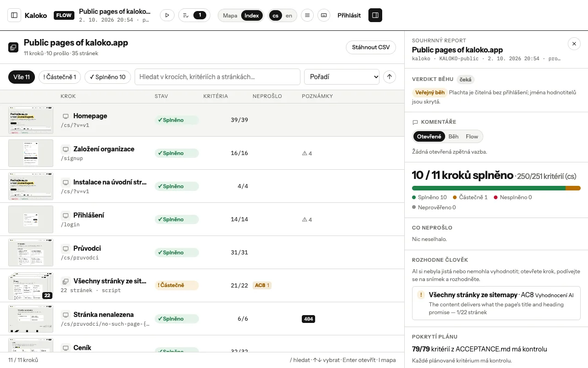Switch view to Mapa

tap(230, 15)
